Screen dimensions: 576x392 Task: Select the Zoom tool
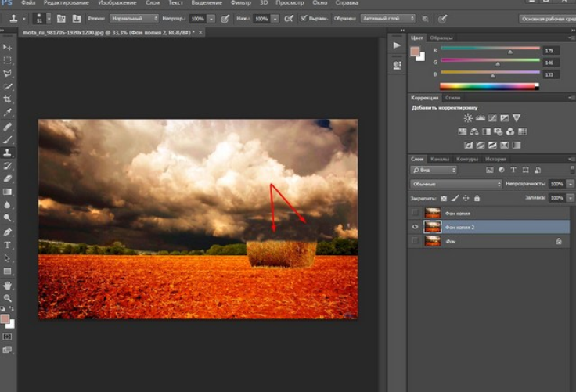(7, 298)
